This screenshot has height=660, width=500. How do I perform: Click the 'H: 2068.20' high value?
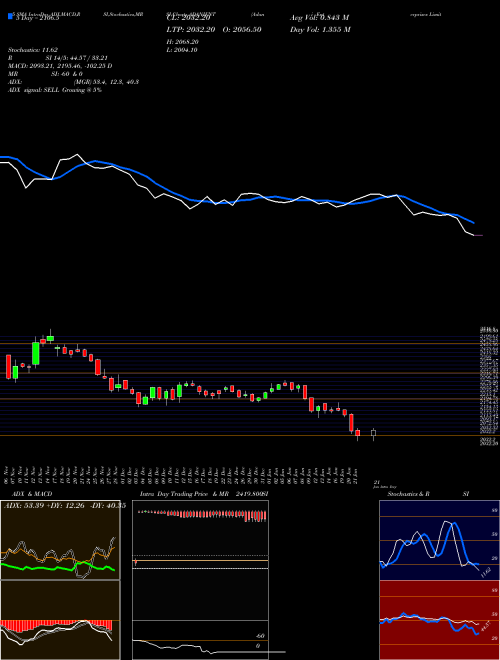[183, 42]
